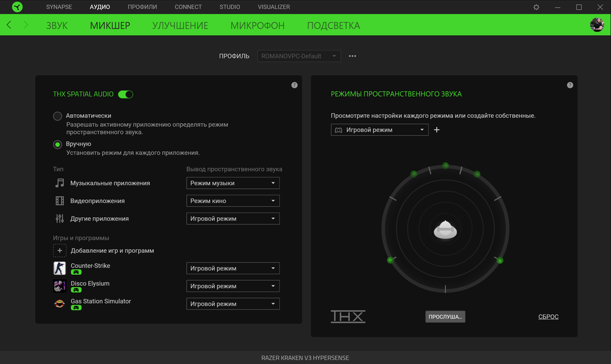Select top center green speaker dot
The image size is (611, 364).
445,166
